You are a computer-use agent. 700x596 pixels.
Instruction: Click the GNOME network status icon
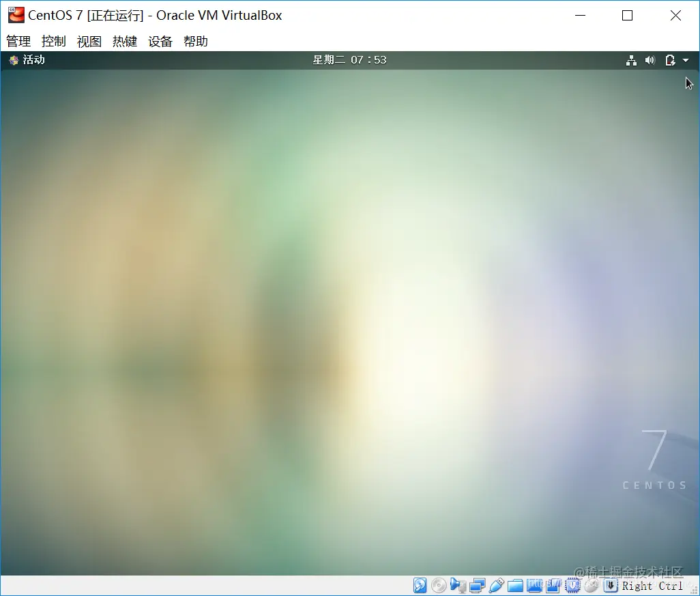[631, 60]
